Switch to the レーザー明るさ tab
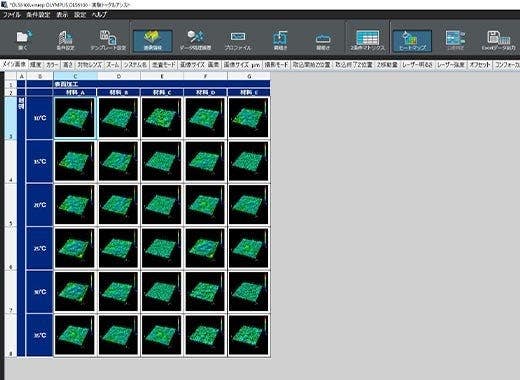The height and width of the screenshot is (380, 520). pyautogui.click(x=418, y=65)
